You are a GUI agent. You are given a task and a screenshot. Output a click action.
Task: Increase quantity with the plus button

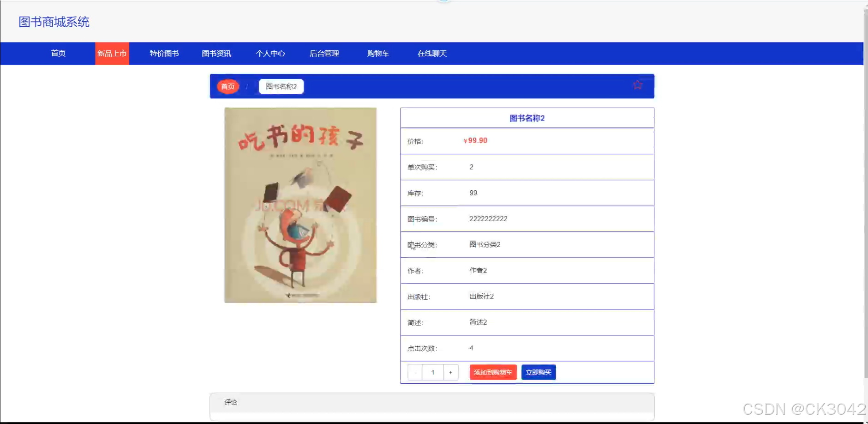point(451,372)
